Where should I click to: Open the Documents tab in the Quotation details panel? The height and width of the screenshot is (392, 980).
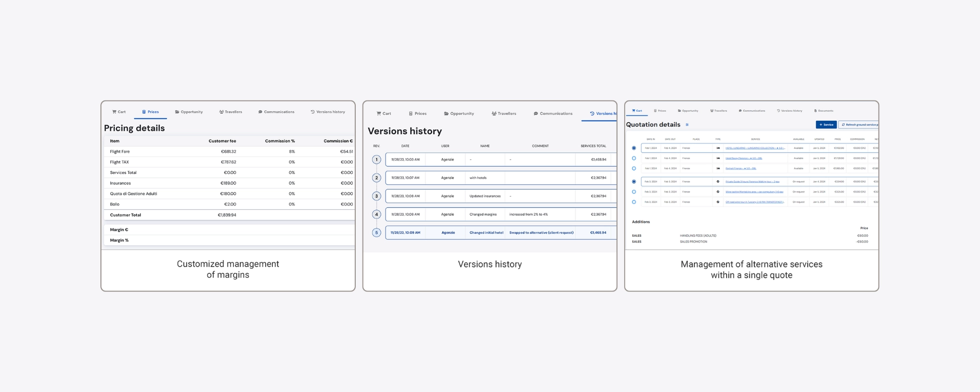[x=824, y=111]
